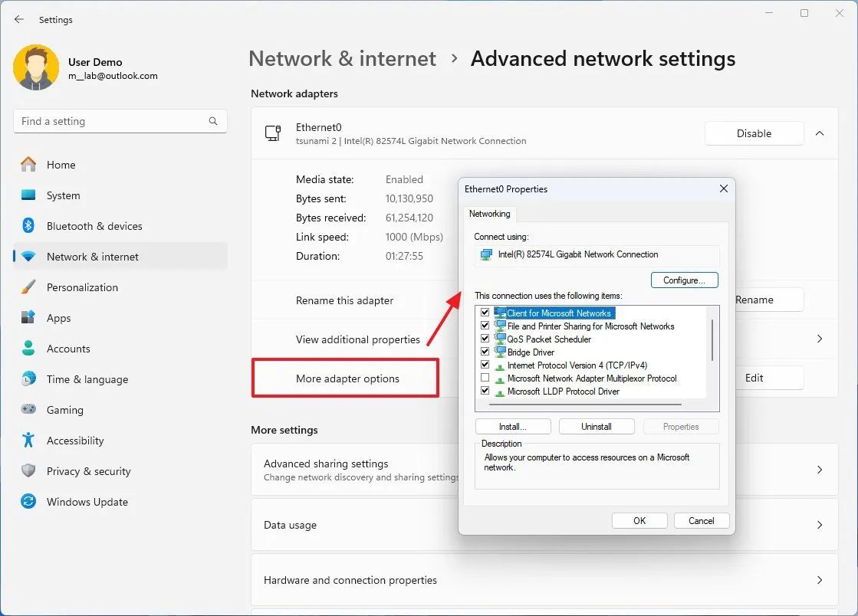Toggle the Bridge Driver checkbox
This screenshot has height=616, width=858.
click(x=485, y=352)
